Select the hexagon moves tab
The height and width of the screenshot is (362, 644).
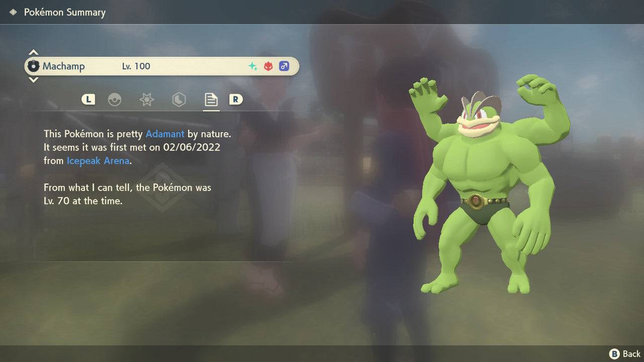(x=179, y=100)
